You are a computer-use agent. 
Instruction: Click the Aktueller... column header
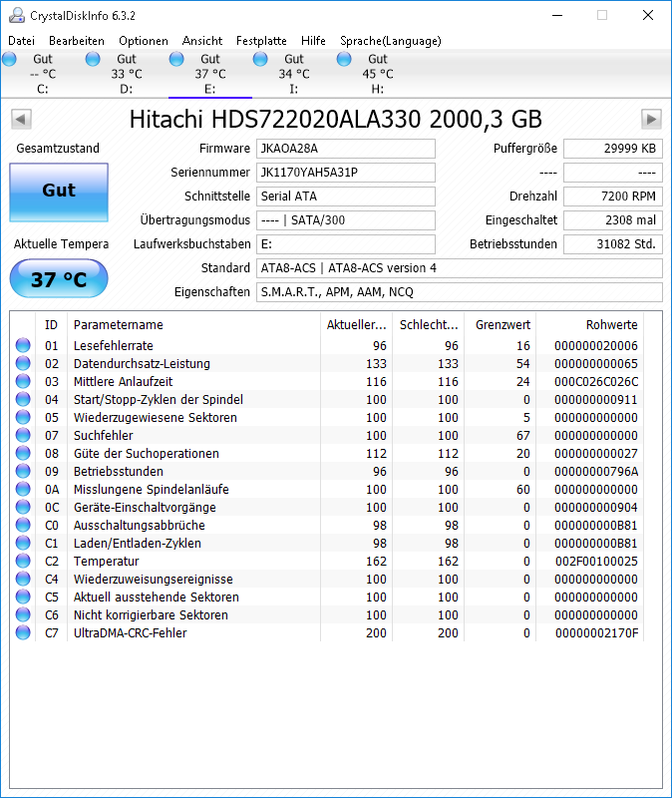pyautogui.click(x=356, y=325)
